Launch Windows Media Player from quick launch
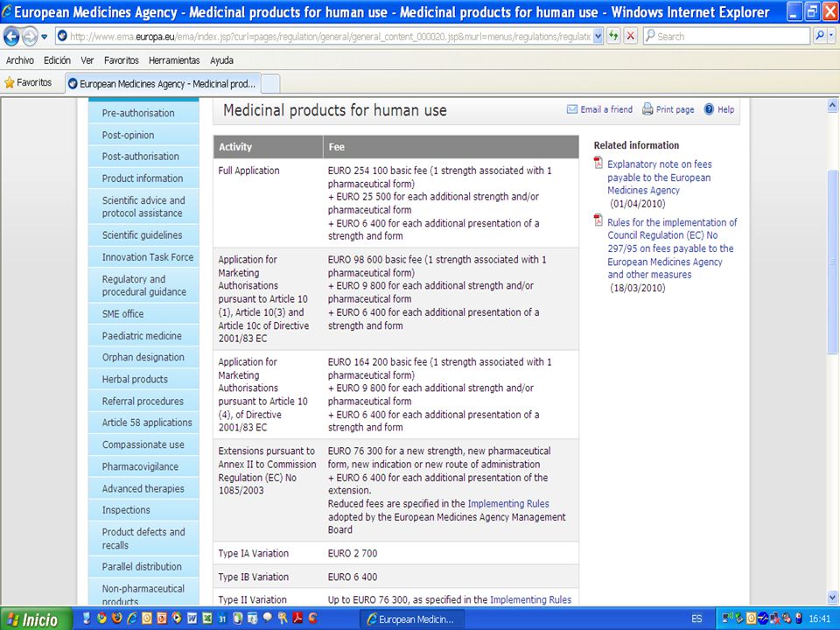 click(x=177, y=619)
